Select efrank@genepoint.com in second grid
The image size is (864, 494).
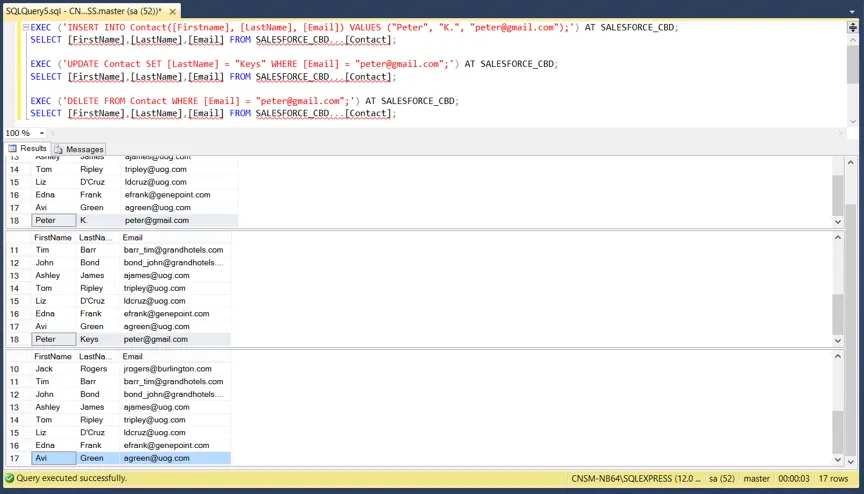[x=175, y=314]
